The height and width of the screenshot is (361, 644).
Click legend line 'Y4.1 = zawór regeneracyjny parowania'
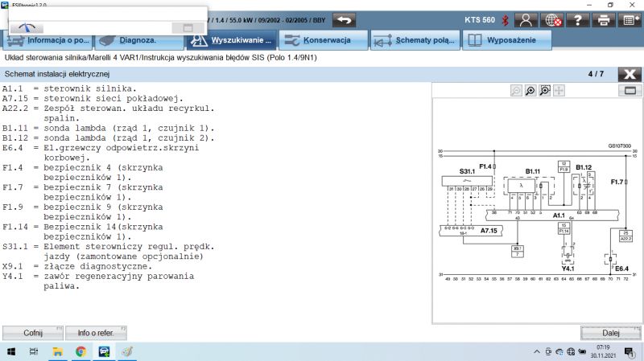point(98,276)
